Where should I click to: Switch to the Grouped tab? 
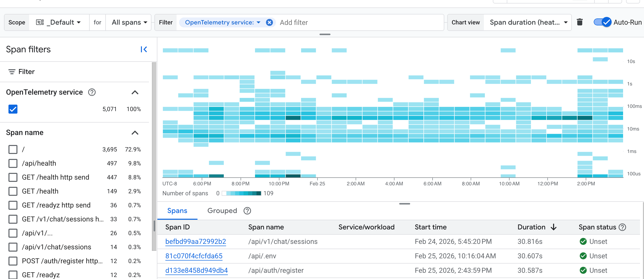point(222,211)
